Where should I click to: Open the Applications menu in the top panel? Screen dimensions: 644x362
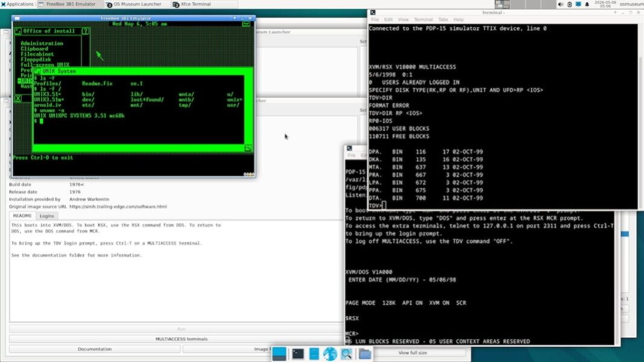tap(18, 4)
